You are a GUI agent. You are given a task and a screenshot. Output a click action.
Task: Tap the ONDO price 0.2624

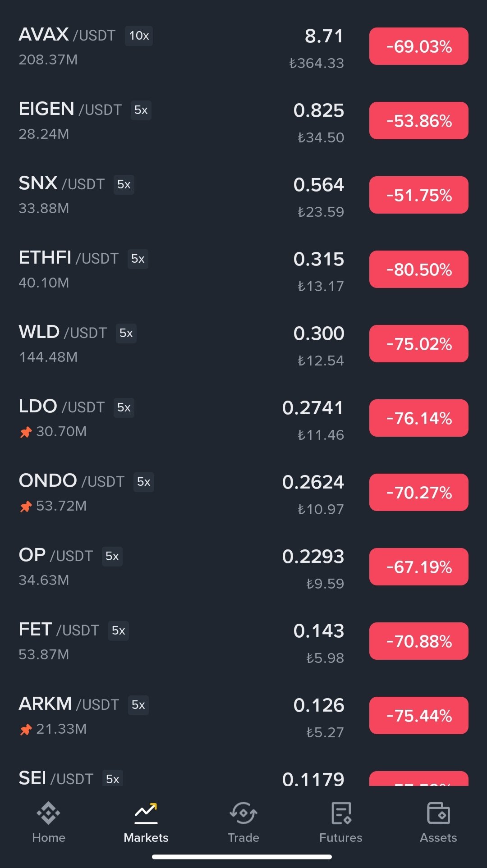(313, 482)
